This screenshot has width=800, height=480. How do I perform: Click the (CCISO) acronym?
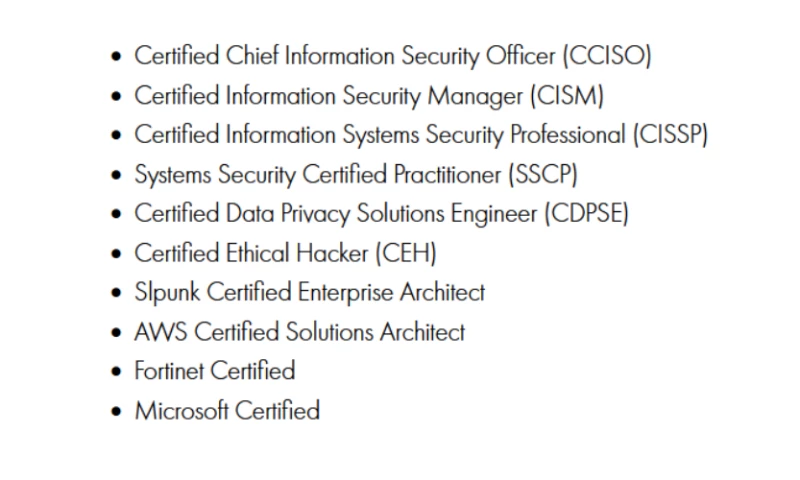pos(606,56)
